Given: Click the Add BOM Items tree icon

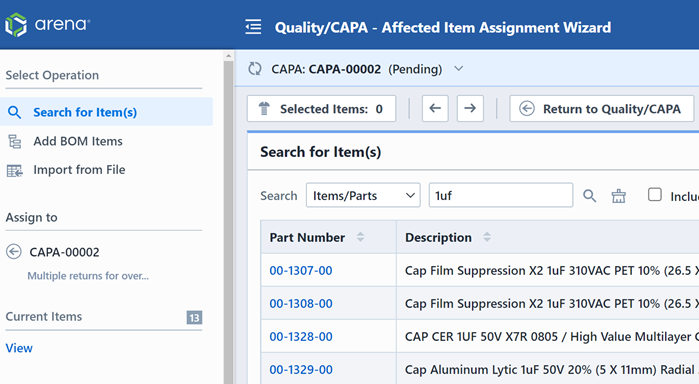Looking at the screenshot, I should 15,141.
